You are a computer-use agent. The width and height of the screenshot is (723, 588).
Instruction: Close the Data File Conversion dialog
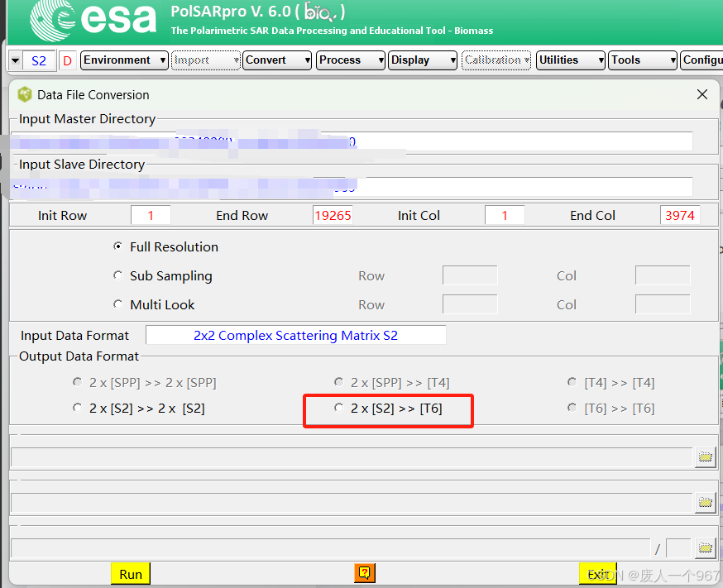click(702, 94)
